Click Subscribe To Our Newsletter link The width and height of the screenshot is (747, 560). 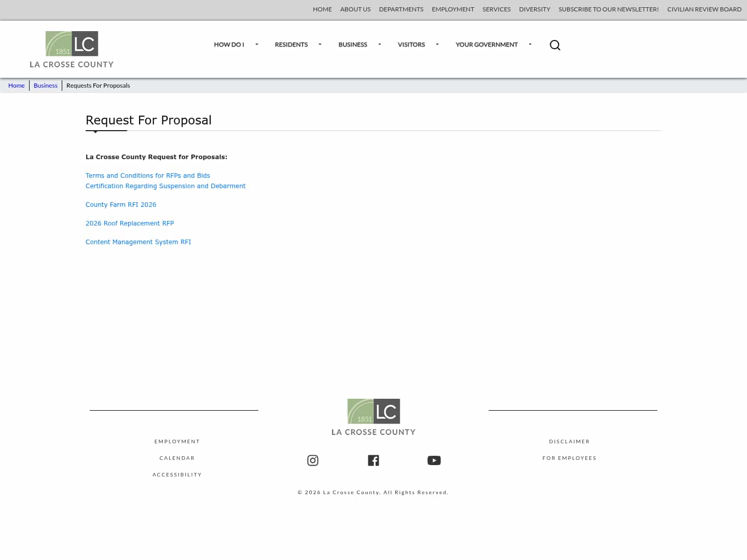click(608, 9)
